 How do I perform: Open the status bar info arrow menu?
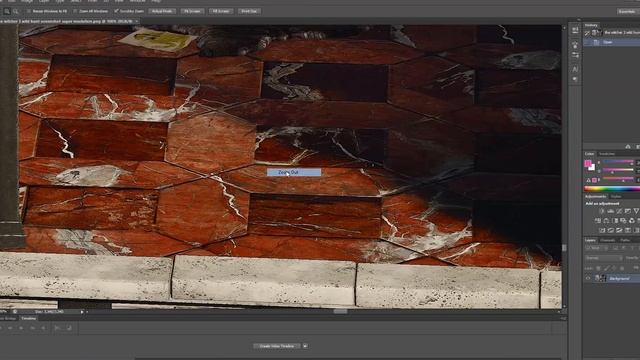pyautogui.click(x=82, y=312)
